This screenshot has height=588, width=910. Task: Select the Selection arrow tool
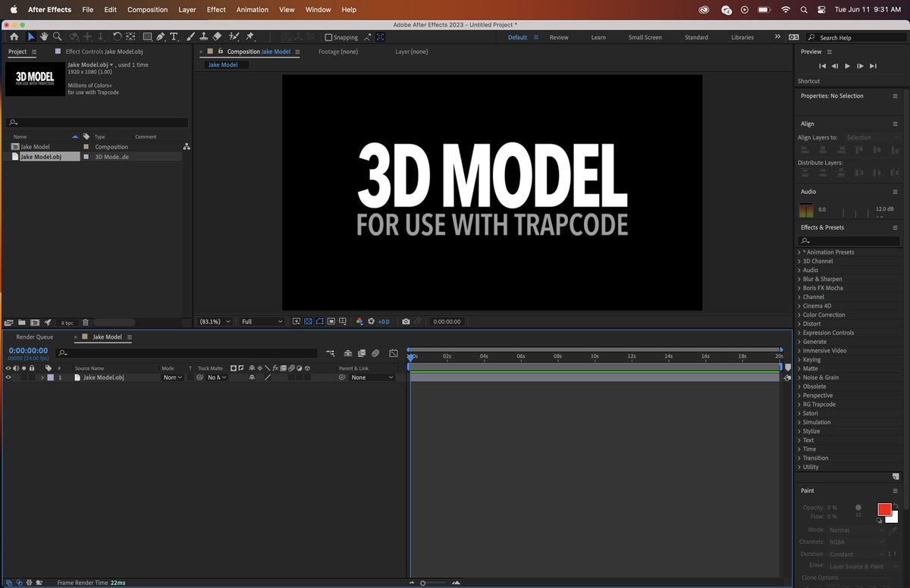point(31,36)
